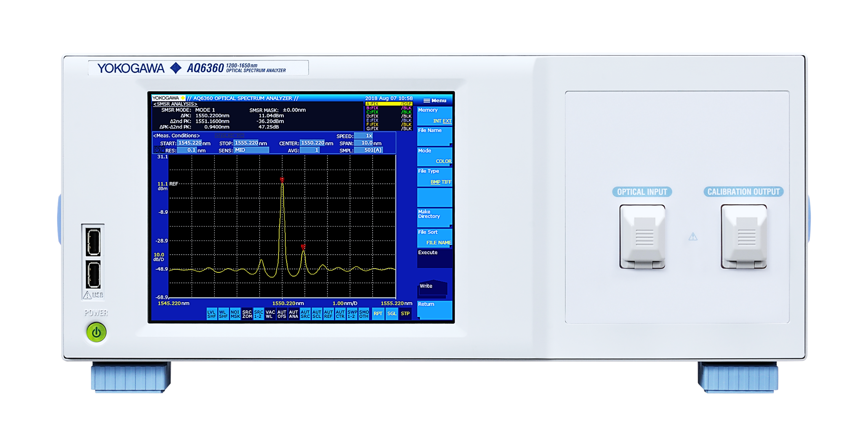Enable the VAC WL vacuum wavelength function
Screen dimensions: 868x434
pyautogui.click(x=270, y=313)
